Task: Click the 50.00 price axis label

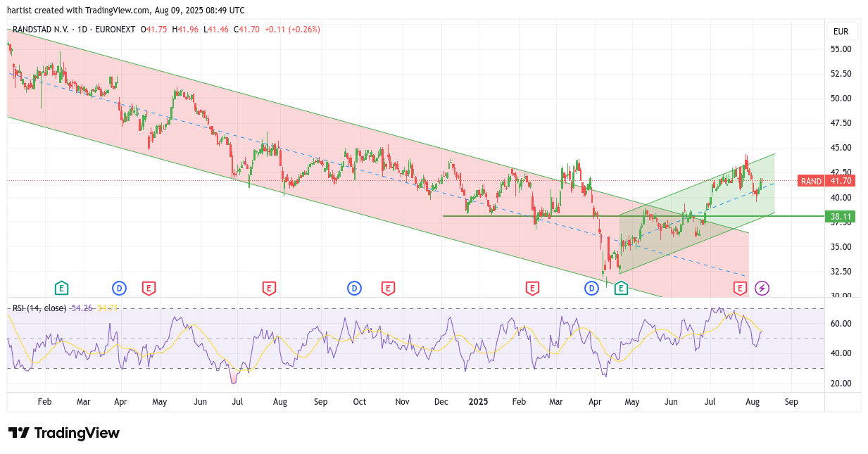Action: click(x=841, y=99)
